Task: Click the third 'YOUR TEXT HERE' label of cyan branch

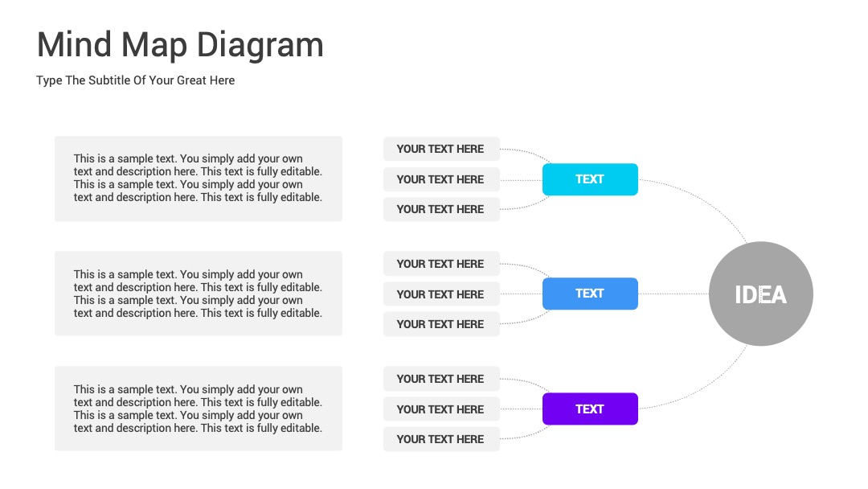Action: coord(441,209)
